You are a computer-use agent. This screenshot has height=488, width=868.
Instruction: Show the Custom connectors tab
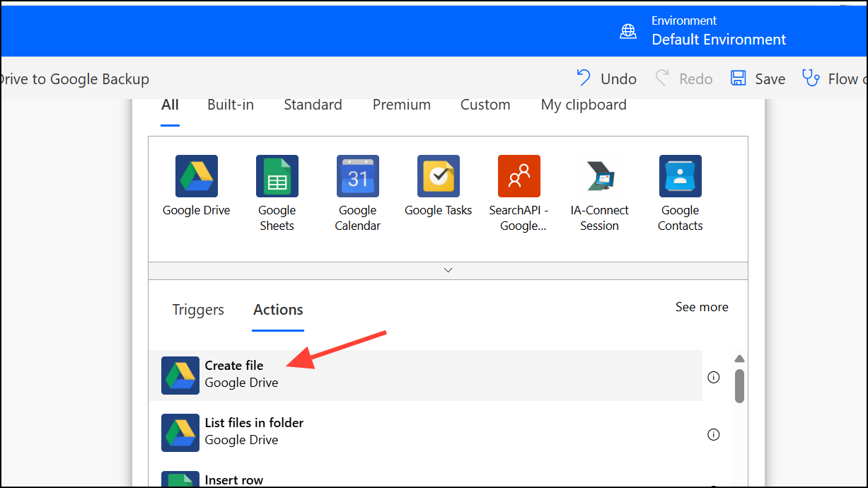pos(485,105)
